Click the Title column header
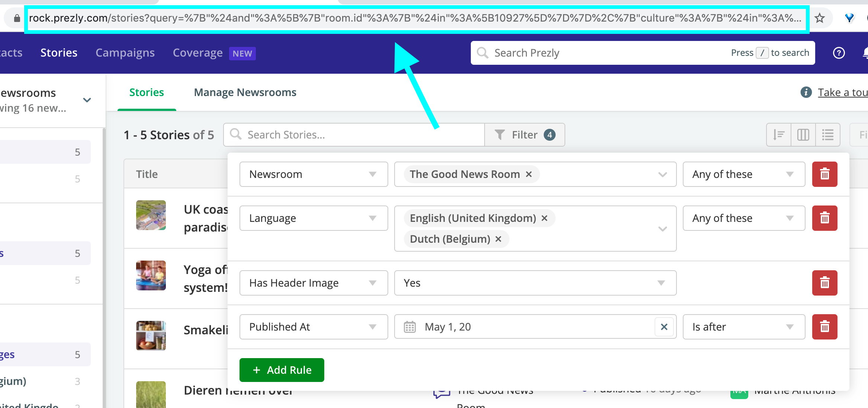The height and width of the screenshot is (408, 868). click(147, 174)
